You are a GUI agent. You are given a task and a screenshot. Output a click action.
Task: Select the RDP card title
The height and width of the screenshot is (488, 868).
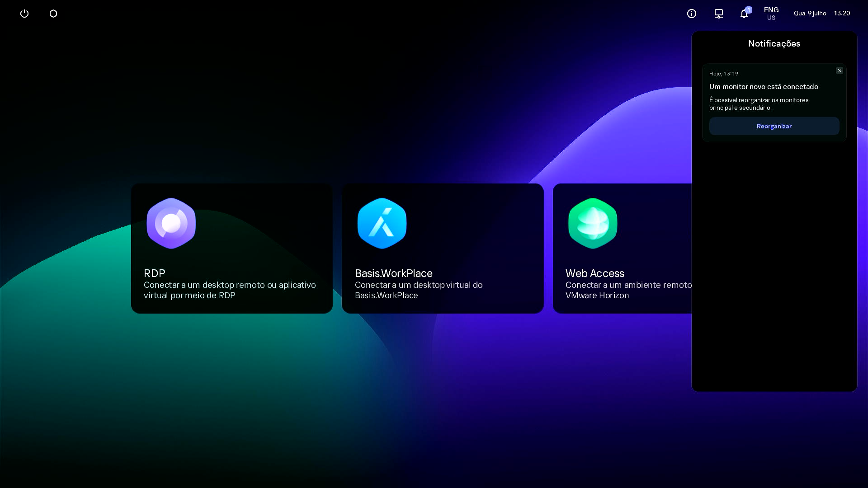155,273
